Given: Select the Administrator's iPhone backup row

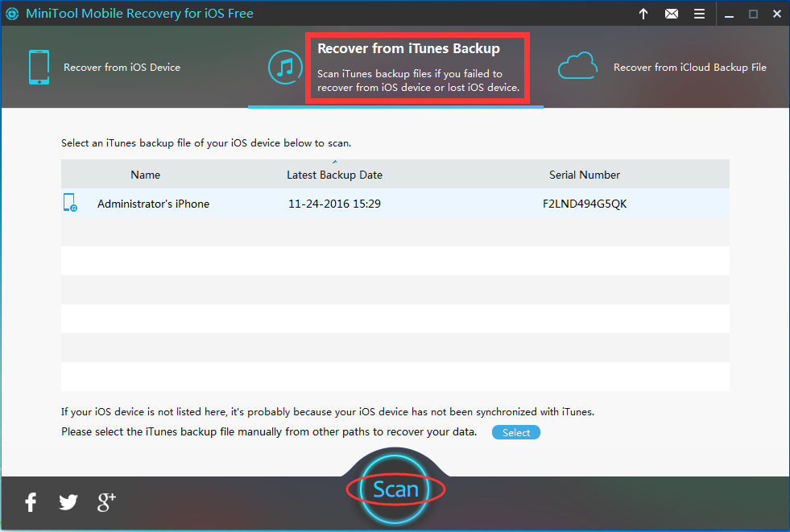Looking at the screenshot, I should point(395,204).
